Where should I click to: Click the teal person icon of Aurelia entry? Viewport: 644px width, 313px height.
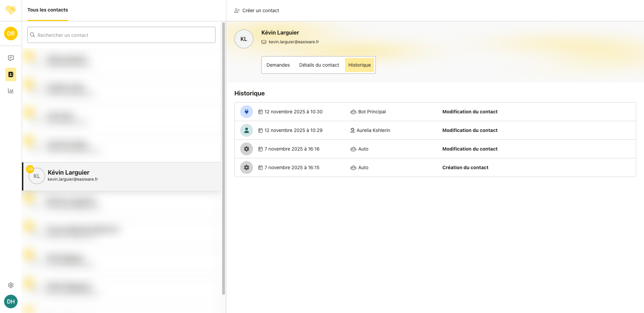pyautogui.click(x=247, y=130)
